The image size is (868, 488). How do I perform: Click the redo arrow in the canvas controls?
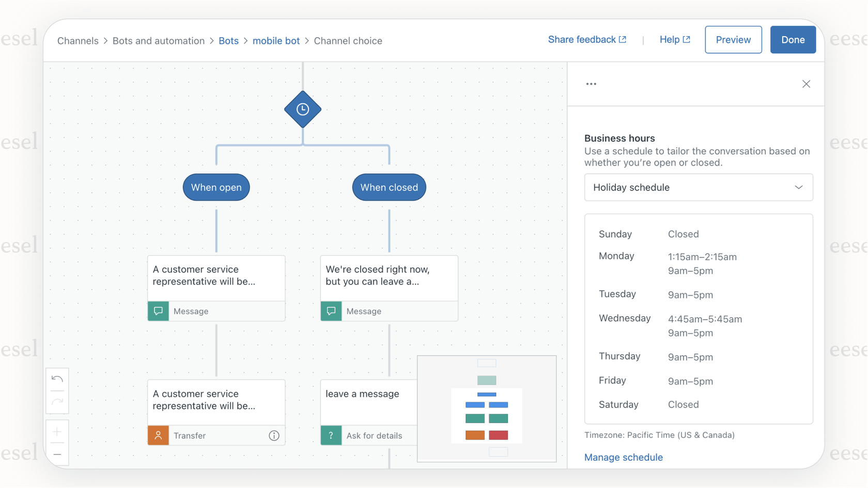(x=57, y=401)
